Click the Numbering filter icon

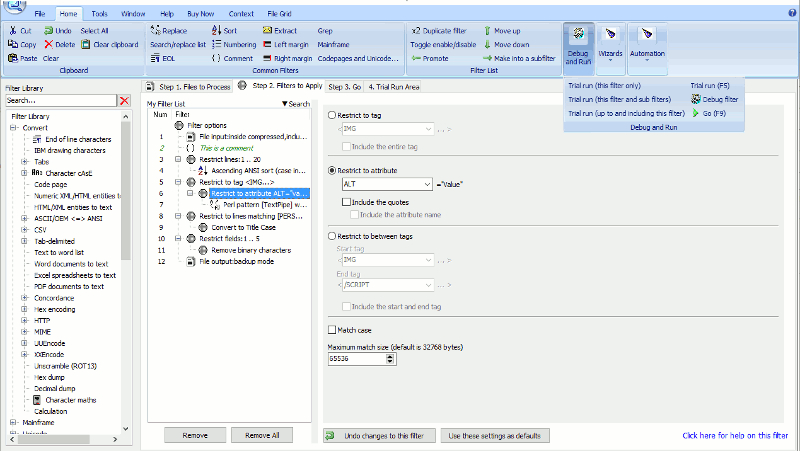[216, 44]
